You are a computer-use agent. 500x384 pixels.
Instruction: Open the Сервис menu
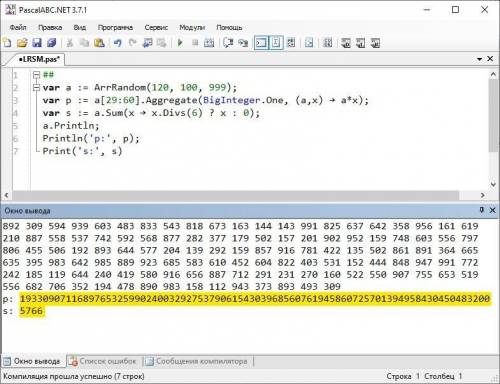coord(156,27)
